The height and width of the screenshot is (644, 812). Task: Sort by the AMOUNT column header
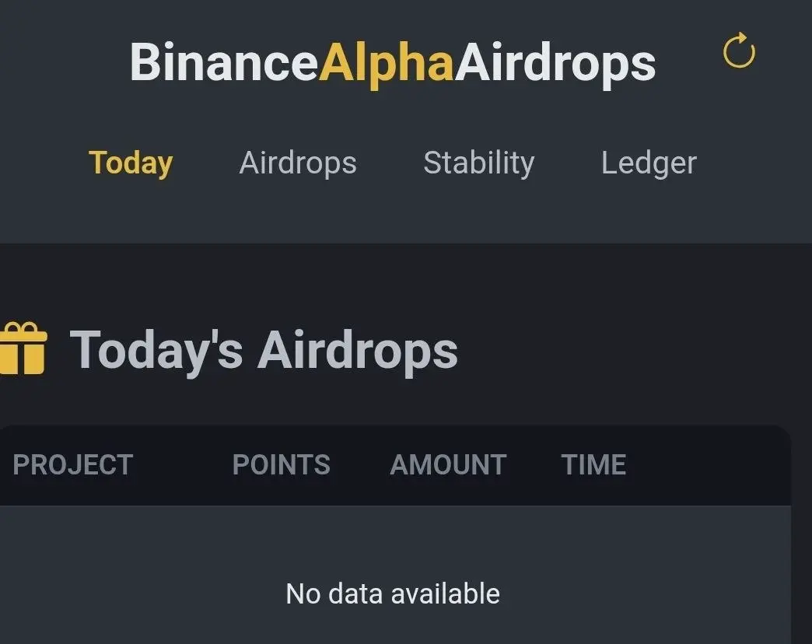pos(448,465)
